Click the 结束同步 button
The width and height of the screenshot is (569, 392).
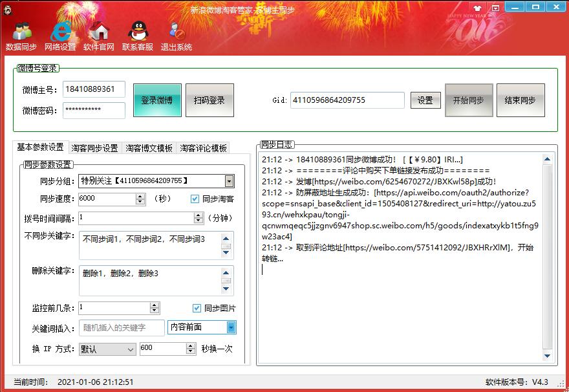click(521, 100)
